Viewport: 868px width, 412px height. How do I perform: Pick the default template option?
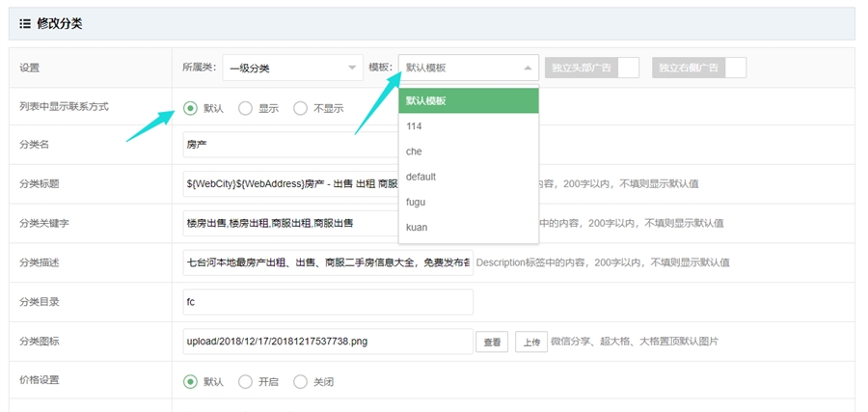coord(468,177)
